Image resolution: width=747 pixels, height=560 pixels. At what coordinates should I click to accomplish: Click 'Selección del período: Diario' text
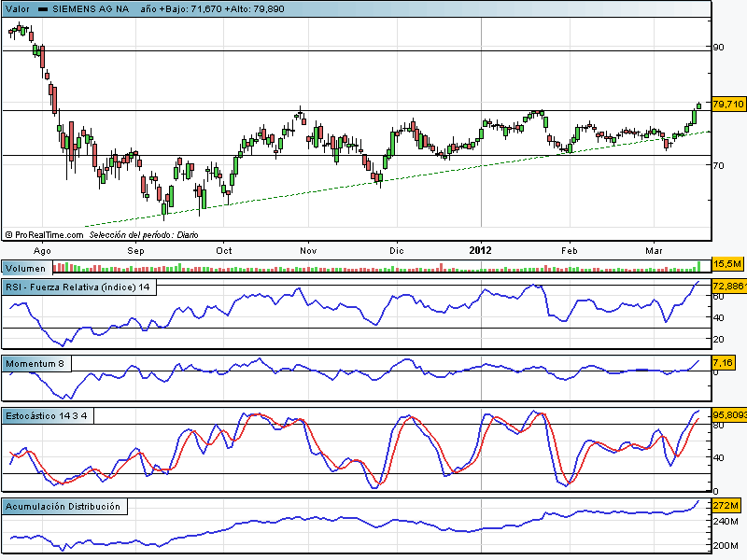144,235
